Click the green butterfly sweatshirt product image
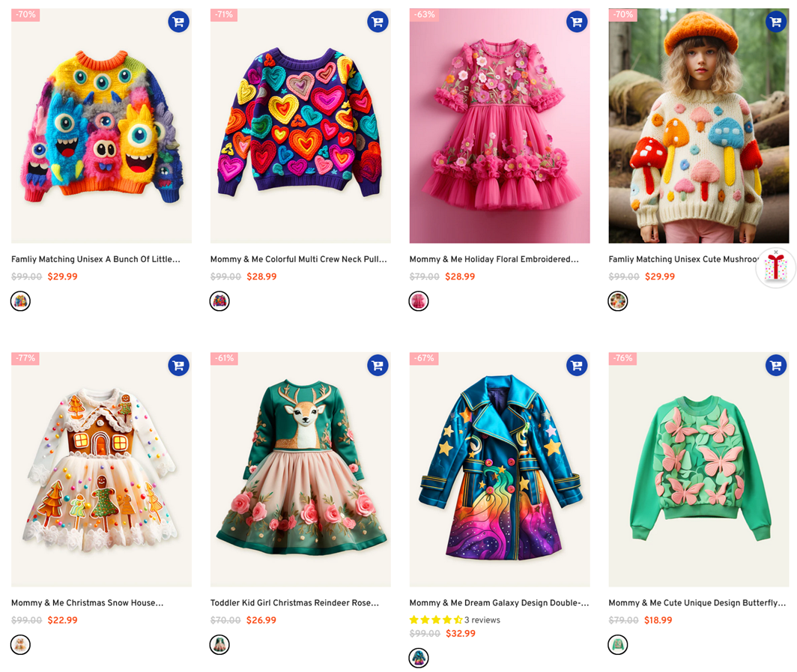This screenshot has width=797, height=672. click(698, 469)
